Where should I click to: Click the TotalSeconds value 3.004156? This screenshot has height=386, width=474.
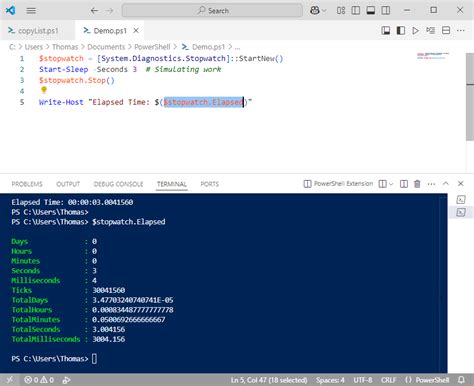tap(109, 329)
